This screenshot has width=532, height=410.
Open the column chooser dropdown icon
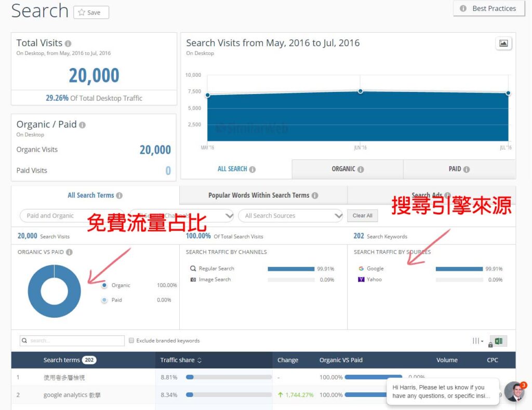pyautogui.click(x=478, y=341)
